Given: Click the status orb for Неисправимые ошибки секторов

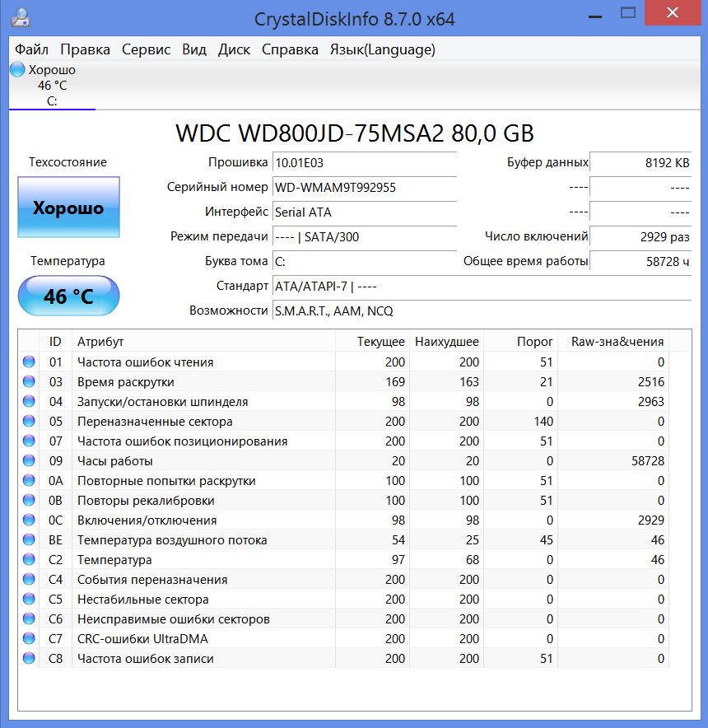Looking at the screenshot, I should 29,619.
